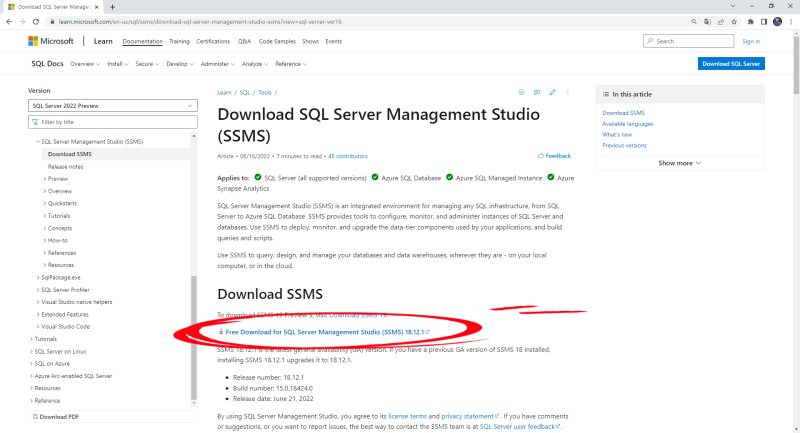This screenshot has height=433, width=800.
Task: Collapse SQL Server Management Studio (SSMS) tree node
Action: coord(38,141)
